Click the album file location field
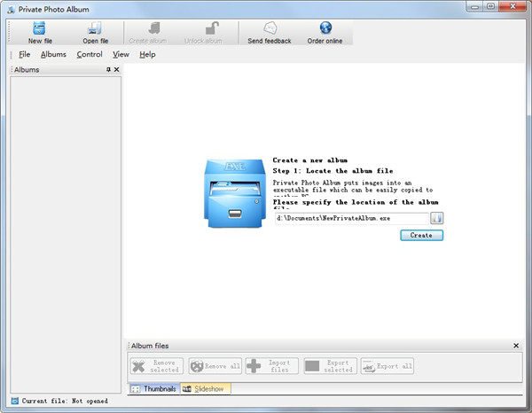Image resolution: width=532 pixels, height=413 pixels. tap(351, 218)
